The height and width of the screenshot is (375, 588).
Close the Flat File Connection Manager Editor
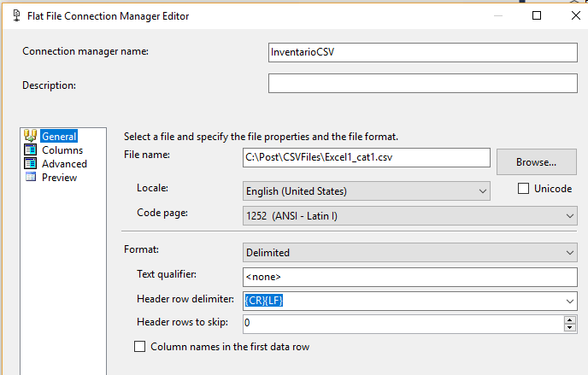click(576, 15)
